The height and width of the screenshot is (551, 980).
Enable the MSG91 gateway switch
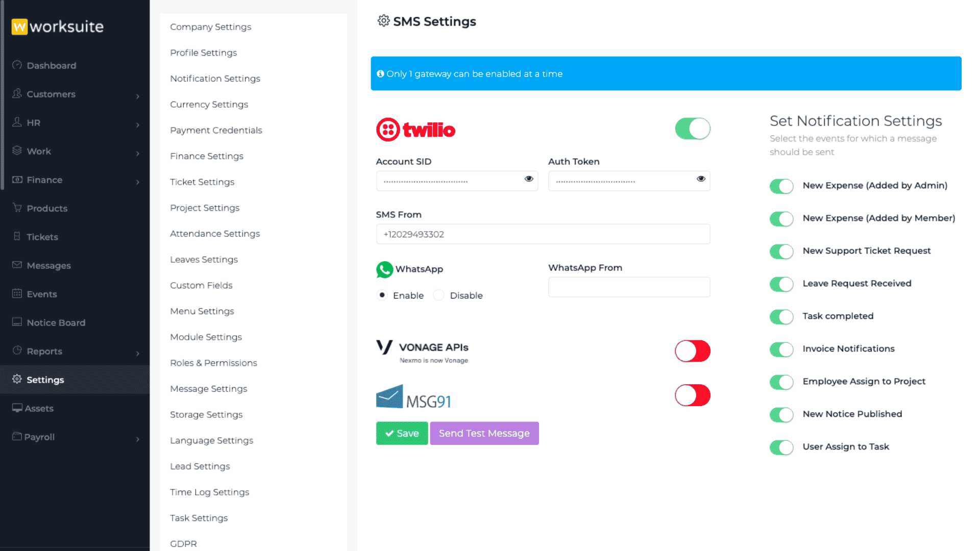pos(693,395)
